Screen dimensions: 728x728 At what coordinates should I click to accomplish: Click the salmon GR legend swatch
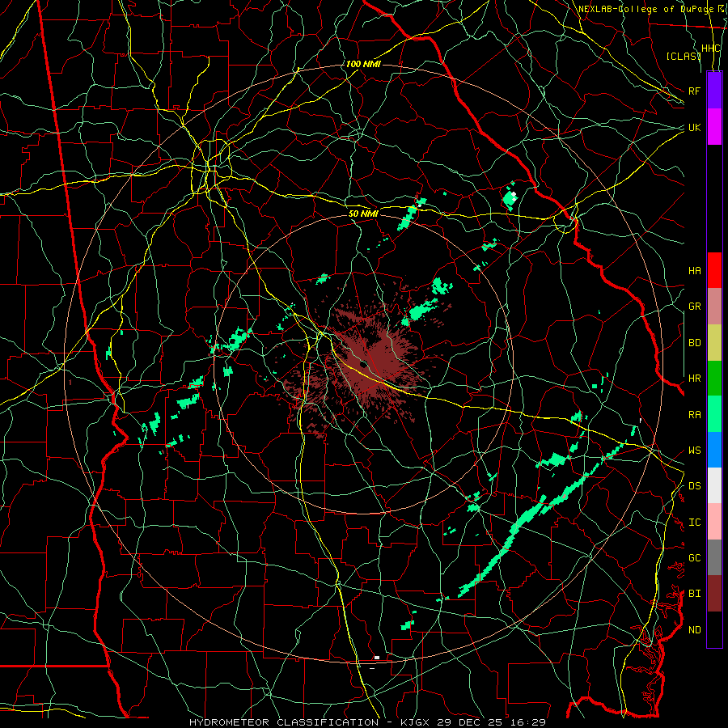714,307
